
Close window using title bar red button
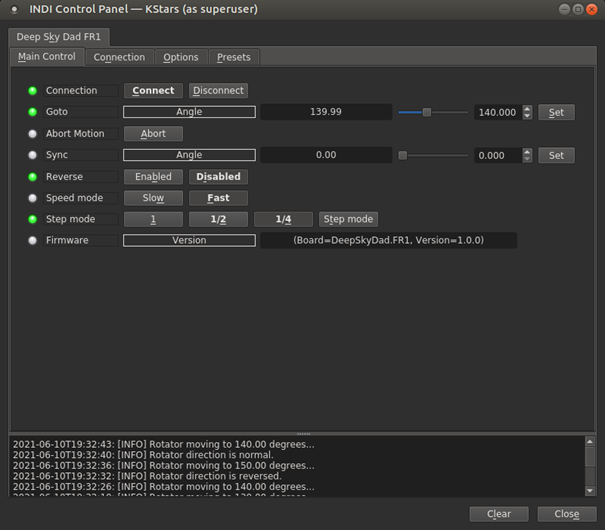[591, 9]
